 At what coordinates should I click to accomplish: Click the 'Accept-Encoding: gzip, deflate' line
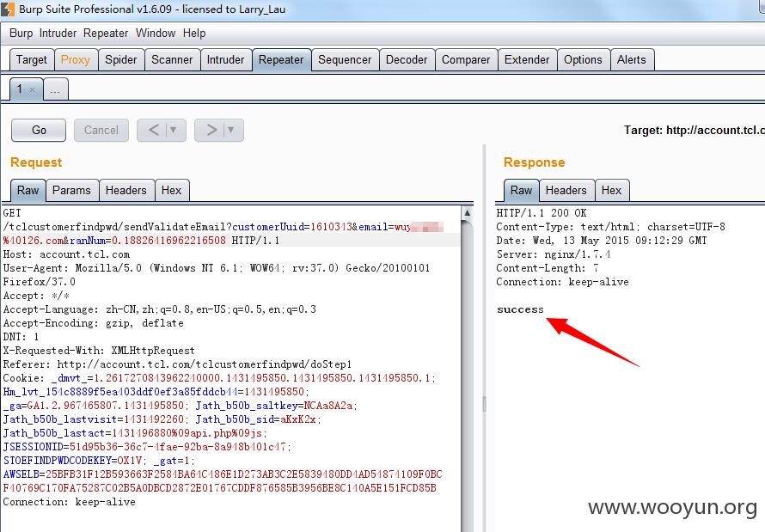[93, 323]
